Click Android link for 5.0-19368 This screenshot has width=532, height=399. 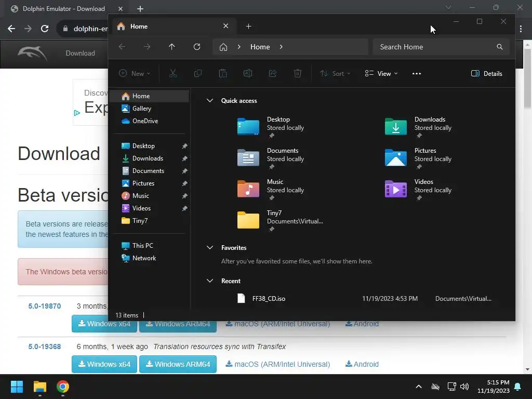(362, 364)
